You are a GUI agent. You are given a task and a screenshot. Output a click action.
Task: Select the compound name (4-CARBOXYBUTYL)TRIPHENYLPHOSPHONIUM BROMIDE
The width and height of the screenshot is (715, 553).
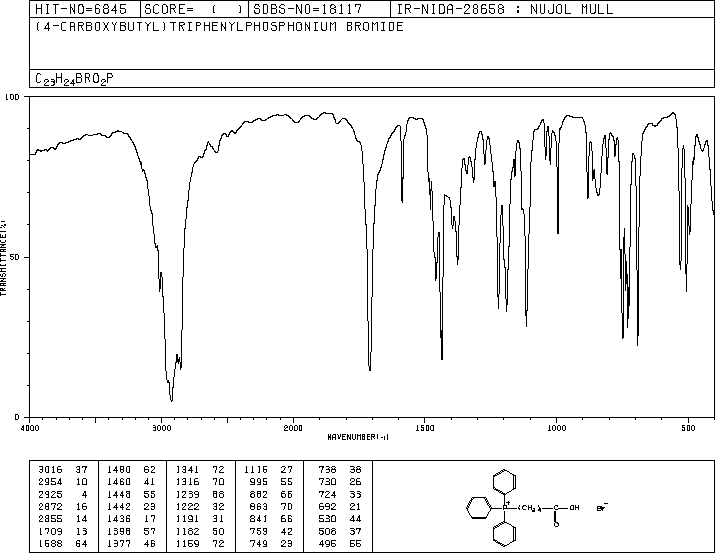[219, 27]
